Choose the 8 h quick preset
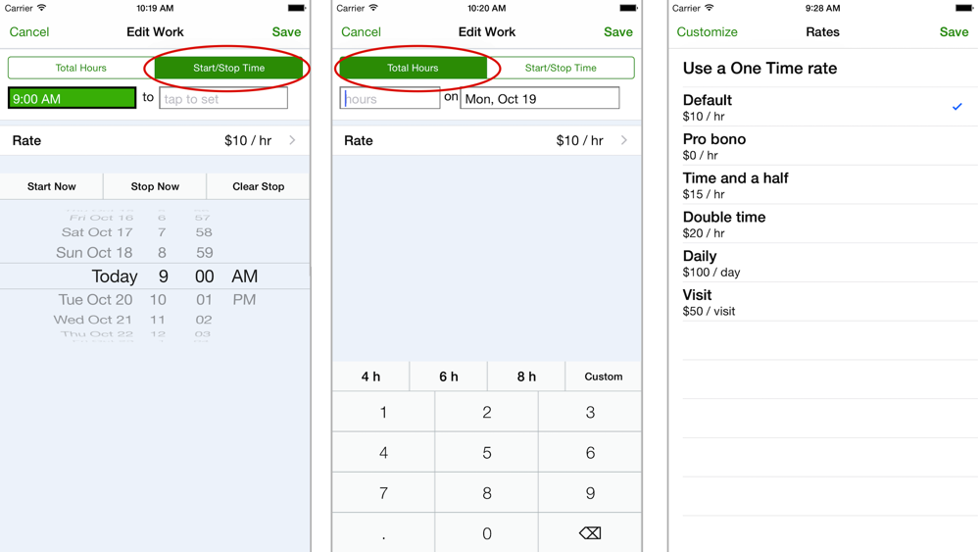Viewport: 980px width, 552px height. click(x=526, y=376)
